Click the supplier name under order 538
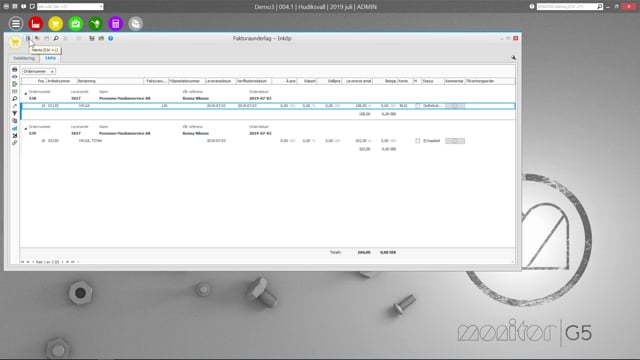Screen dimensions: 640x360 [124, 98]
